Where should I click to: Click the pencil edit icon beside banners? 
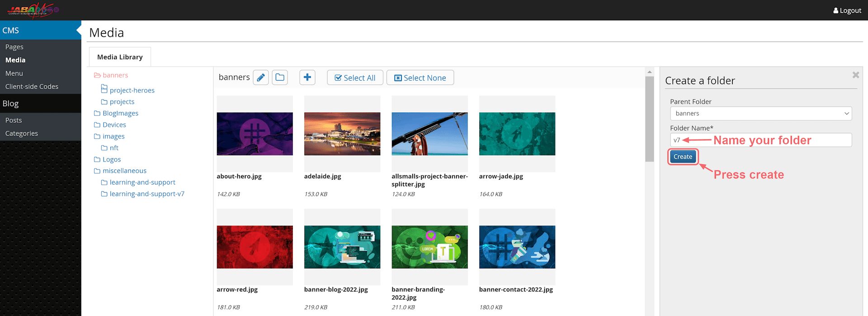point(261,77)
